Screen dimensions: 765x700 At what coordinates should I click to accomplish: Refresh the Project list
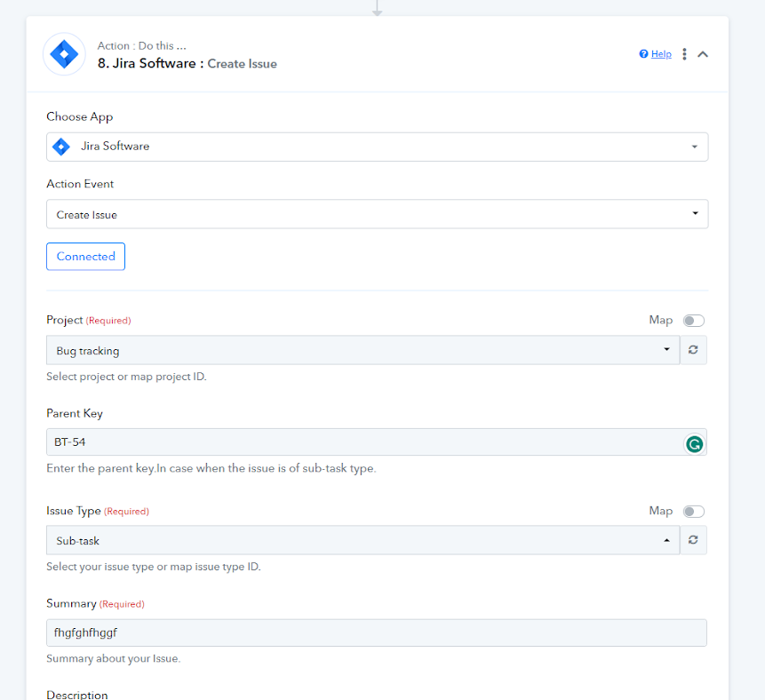pyautogui.click(x=693, y=350)
